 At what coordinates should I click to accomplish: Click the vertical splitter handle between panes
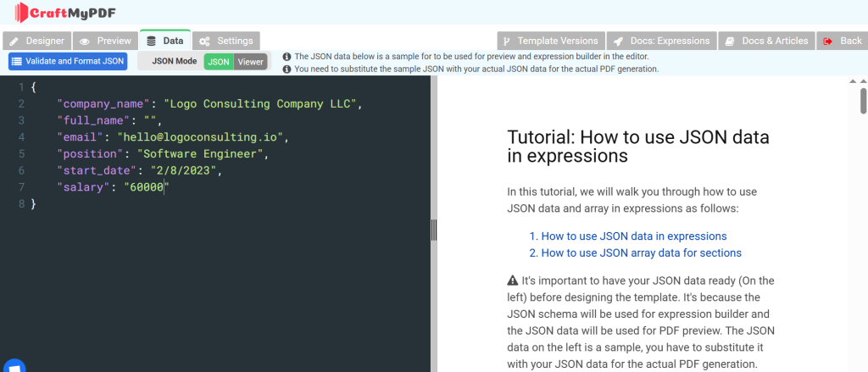434,230
